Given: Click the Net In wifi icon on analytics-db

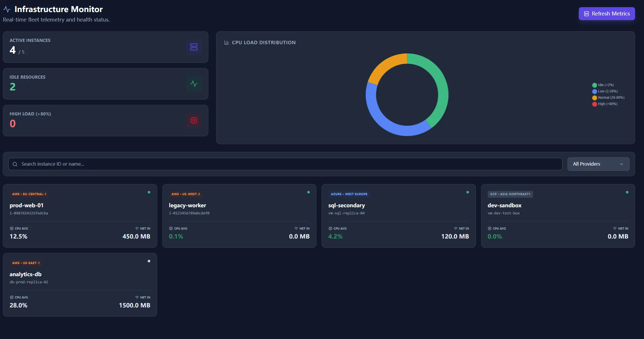Looking at the screenshot, I should tap(137, 297).
